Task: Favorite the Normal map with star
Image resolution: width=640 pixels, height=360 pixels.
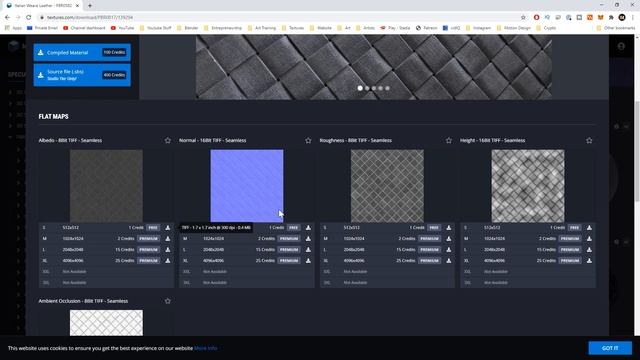Action: (308, 140)
